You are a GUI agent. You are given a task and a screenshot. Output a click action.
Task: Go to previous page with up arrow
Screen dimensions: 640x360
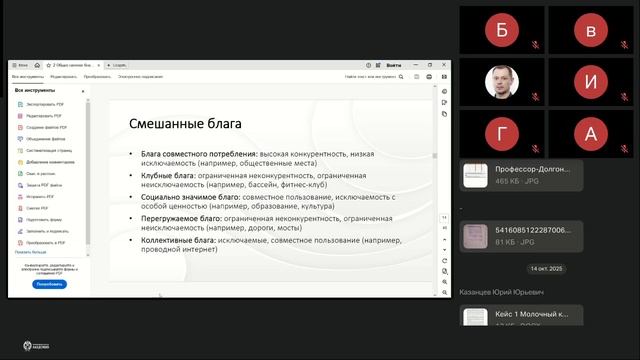click(444, 240)
